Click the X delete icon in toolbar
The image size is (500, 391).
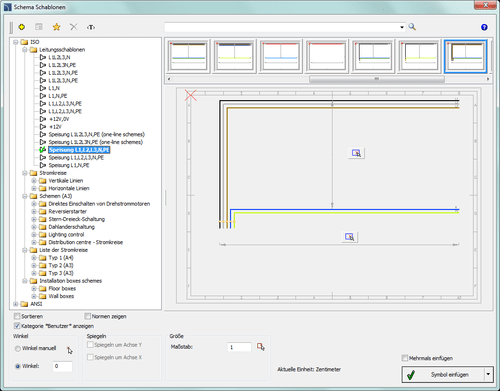tap(74, 27)
